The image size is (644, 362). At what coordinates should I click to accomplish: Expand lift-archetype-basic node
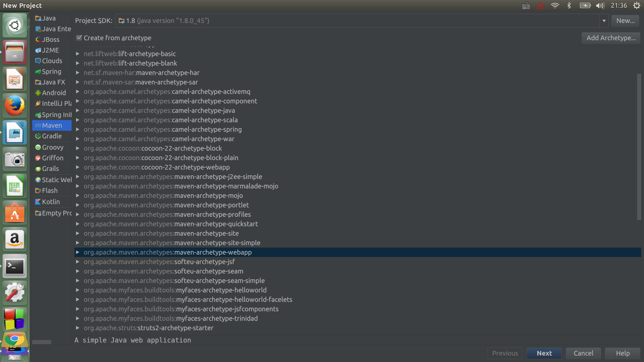78,53
